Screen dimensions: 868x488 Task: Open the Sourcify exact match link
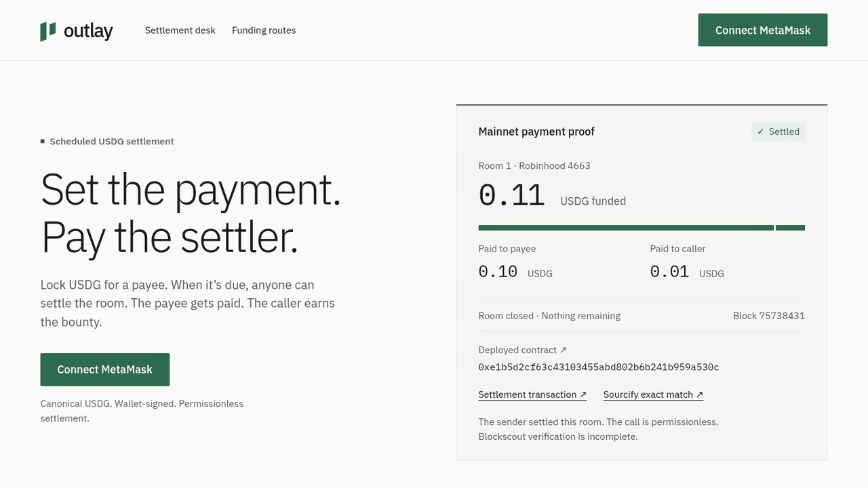[x=653, y=394]
